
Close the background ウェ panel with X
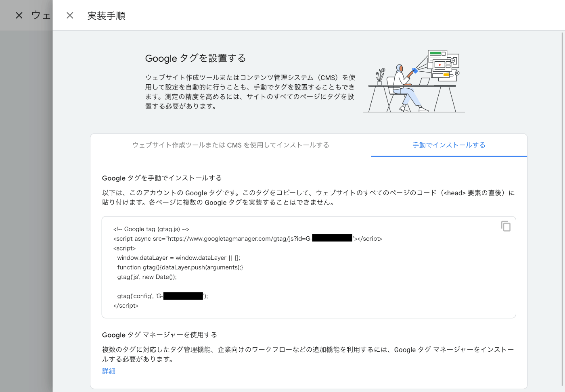(x=19, y=15)
